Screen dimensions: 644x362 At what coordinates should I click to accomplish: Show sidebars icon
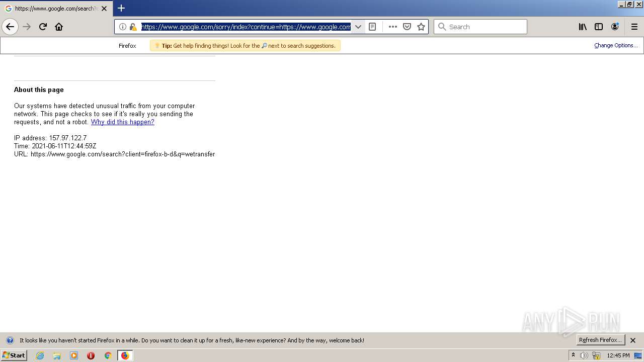[x=599, y=27]
